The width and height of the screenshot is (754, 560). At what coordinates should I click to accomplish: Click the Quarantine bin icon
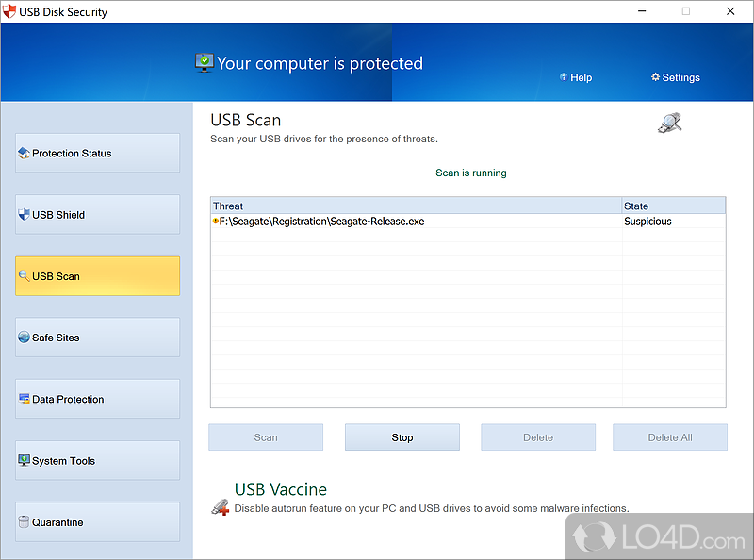24,522
